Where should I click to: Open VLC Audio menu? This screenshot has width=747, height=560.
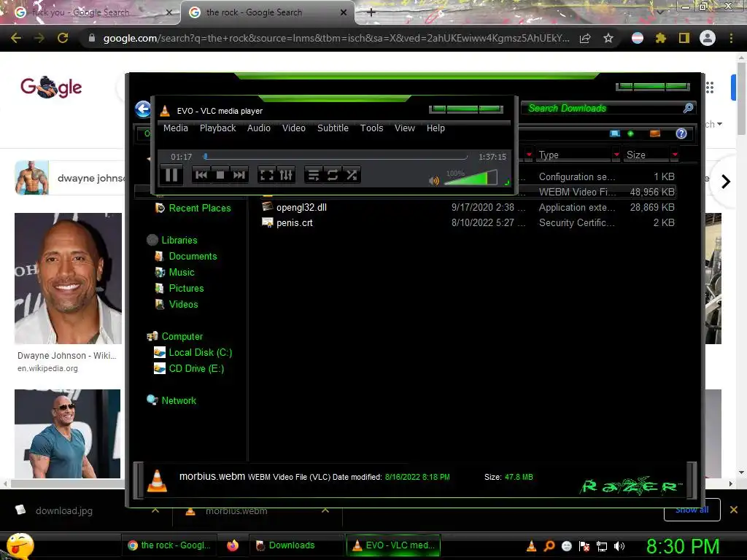pyautogui.click(x=259, y=128)
